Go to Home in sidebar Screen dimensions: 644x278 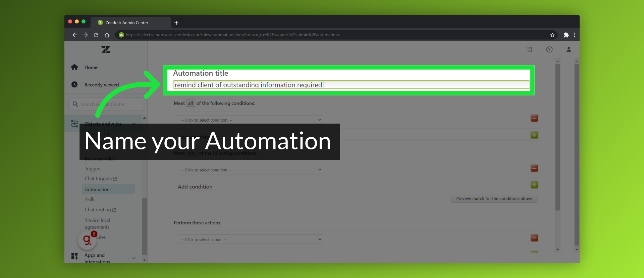[91, 67]
